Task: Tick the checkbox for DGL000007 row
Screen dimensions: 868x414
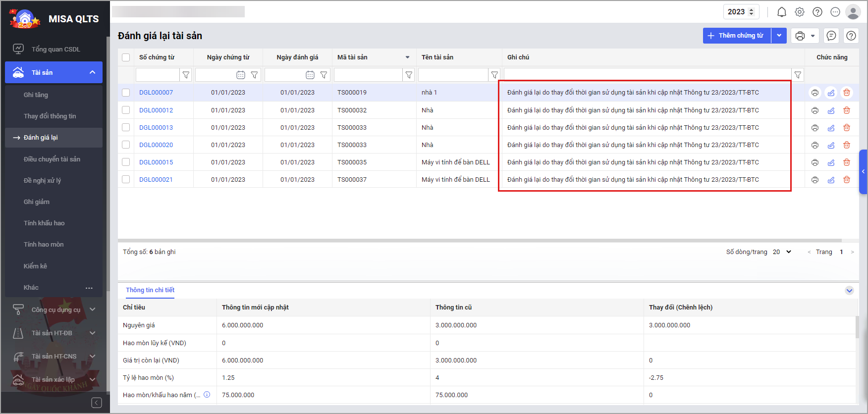Action: point(126,93)
